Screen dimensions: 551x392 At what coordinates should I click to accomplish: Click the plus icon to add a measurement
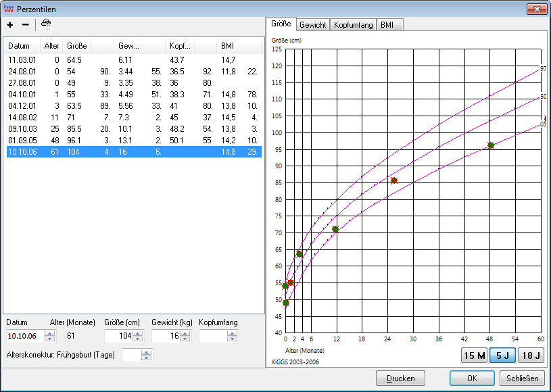tap(10, 24)
